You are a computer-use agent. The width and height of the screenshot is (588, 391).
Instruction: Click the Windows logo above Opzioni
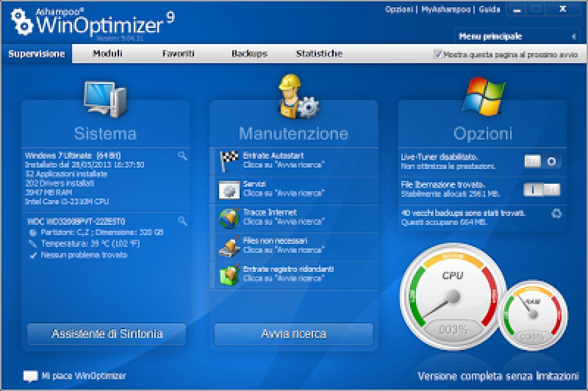click(485, 96)
